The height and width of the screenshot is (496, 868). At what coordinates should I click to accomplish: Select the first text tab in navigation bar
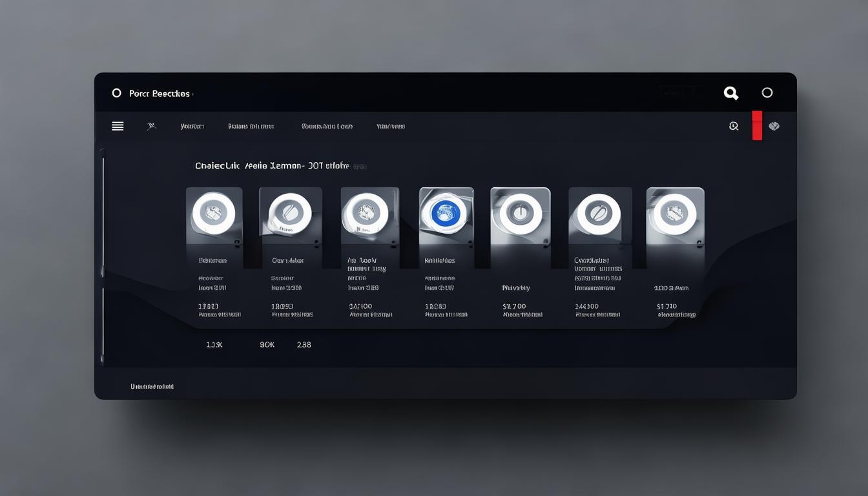192,127
